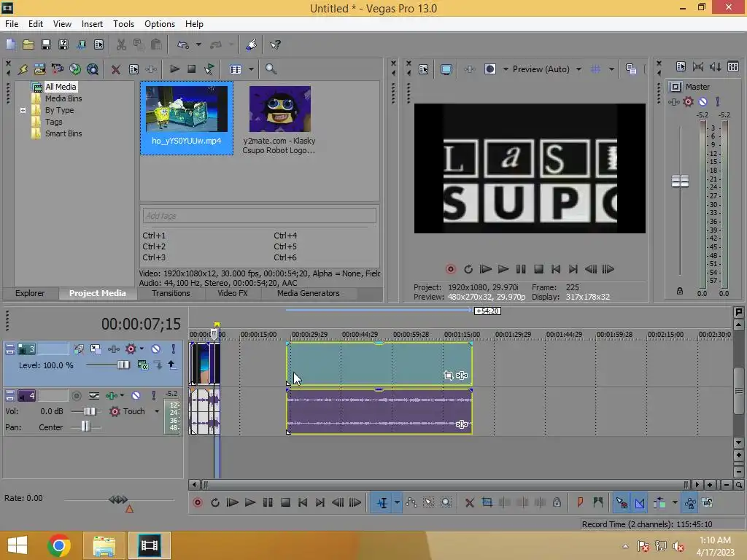Solo audio track 4
The height and width of the screenshot is (560, 747).
click(153, 395)
